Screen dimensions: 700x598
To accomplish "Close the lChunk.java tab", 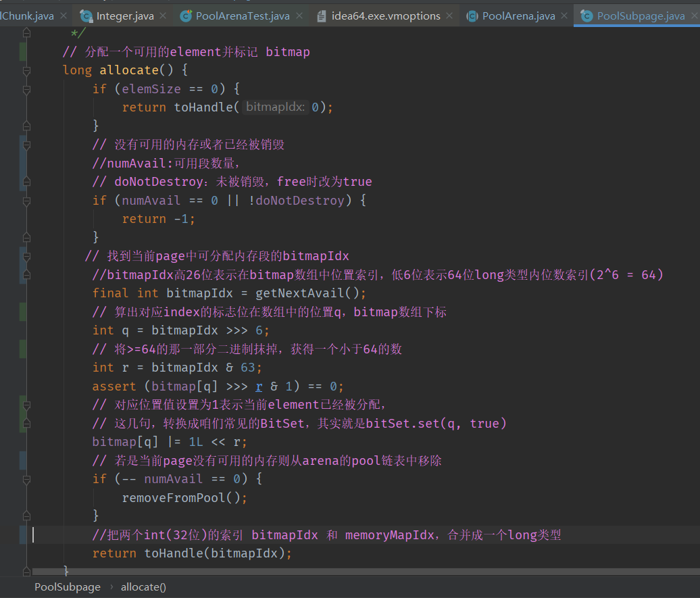I will pyautogui.click(x=64, y=16).
